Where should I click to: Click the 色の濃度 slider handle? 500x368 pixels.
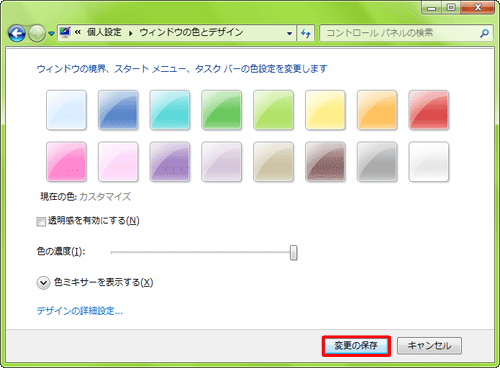(x=293, y=252)
